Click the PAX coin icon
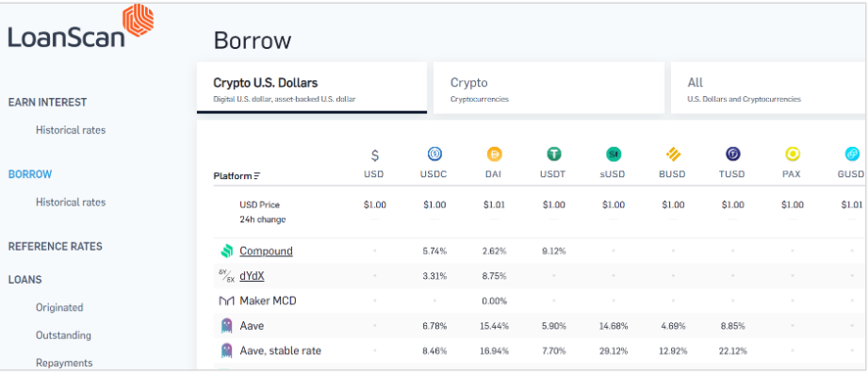868x374 pixels. 793,154
